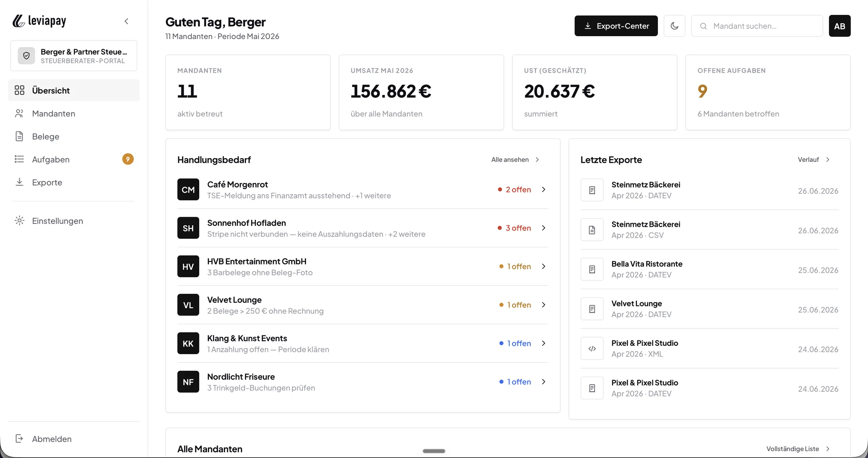Click code icon of Pixel & Pixel XML export
The width and height of the screenshot is (868, 458).
tap(592, 348)
